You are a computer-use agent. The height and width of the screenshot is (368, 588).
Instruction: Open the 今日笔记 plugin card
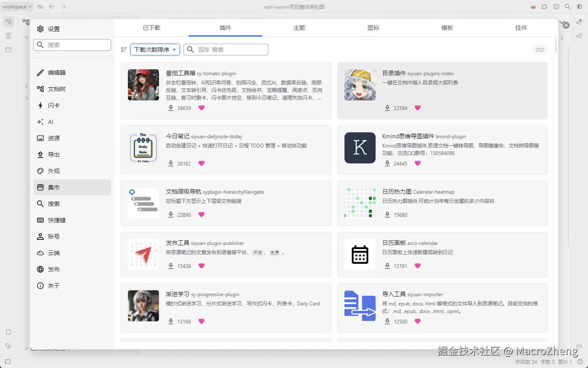click(226, 150)
